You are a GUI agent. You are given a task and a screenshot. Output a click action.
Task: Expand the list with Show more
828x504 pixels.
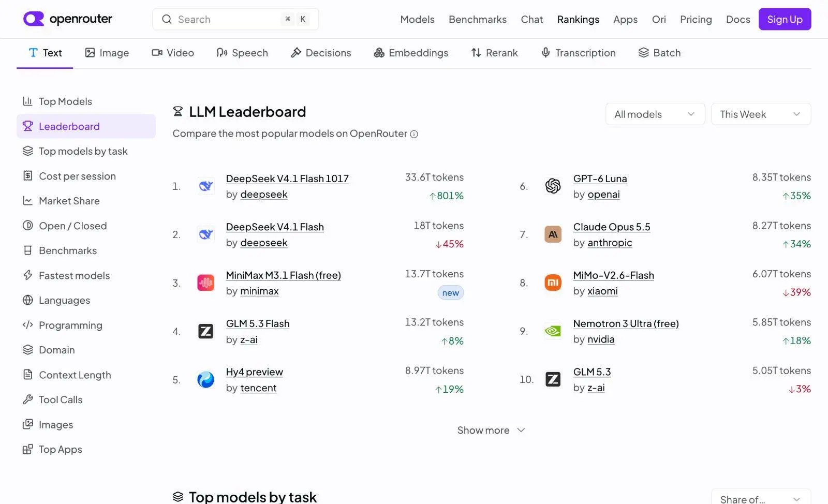point(491,430)
